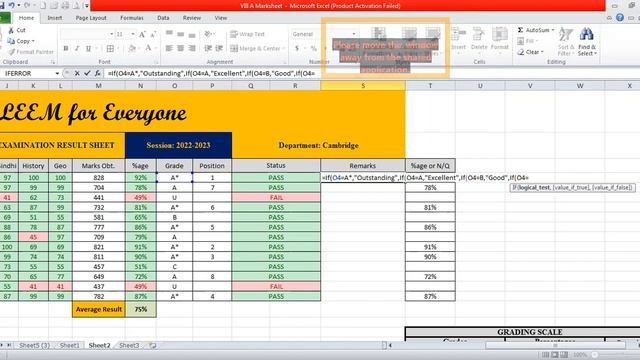Click inside the formula bar text
This screenshot has height=360, width=640.
click(x=211, y=73)
